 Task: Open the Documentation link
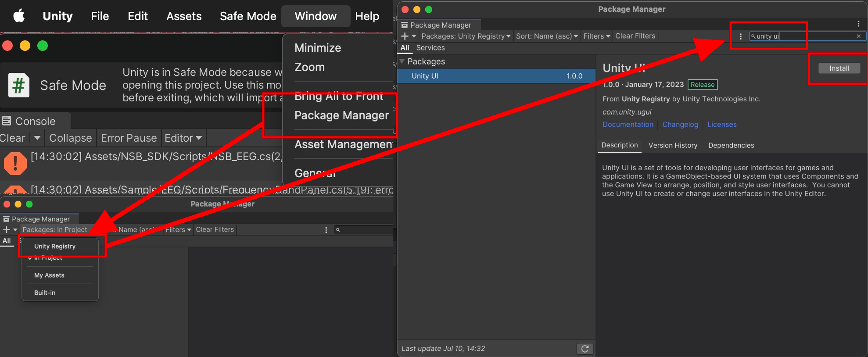click(x=628, y=125)
